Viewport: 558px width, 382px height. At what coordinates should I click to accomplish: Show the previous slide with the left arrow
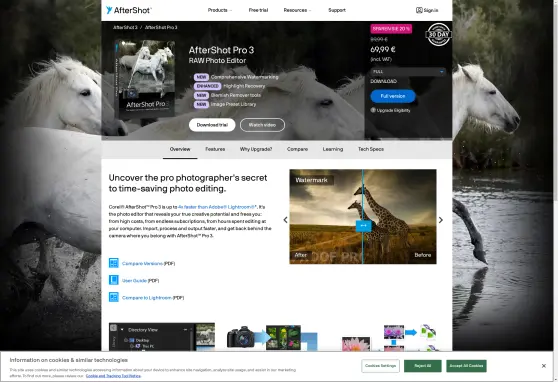285,220
